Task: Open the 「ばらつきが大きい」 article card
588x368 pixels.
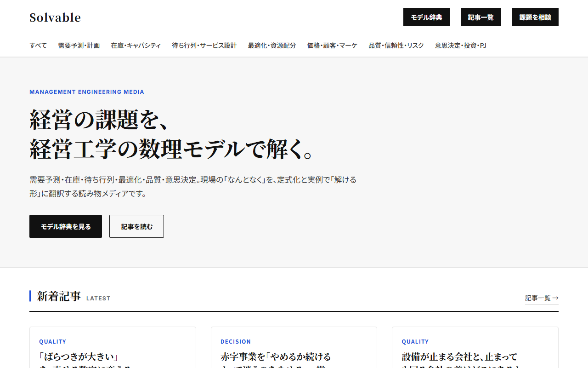Action: coord(113,347)
